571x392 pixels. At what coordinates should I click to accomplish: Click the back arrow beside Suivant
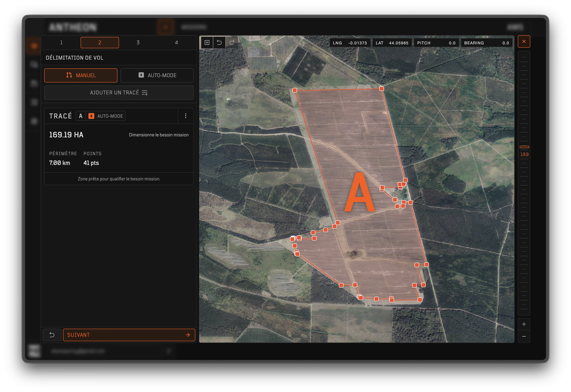pos(52,335)
